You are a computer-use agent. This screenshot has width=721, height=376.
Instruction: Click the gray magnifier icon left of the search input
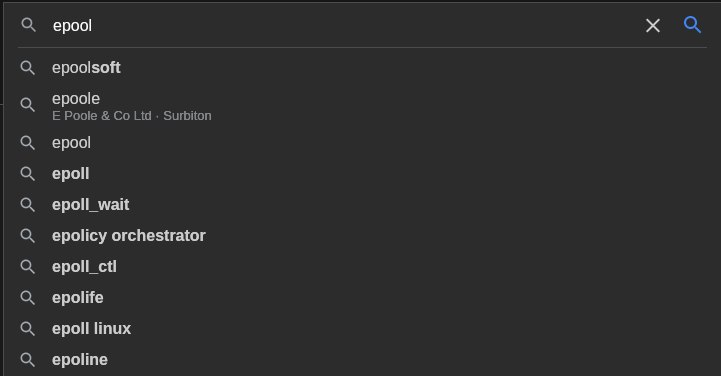click(x=29, y=25)
